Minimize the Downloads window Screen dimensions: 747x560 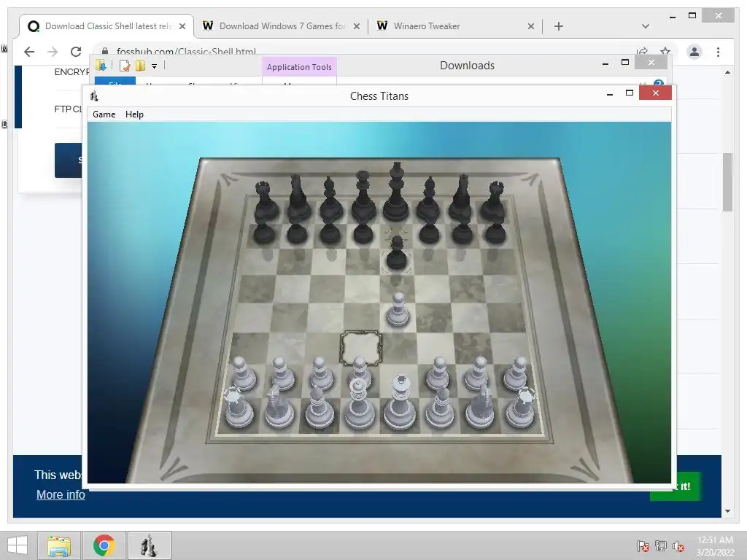[605, 63]
